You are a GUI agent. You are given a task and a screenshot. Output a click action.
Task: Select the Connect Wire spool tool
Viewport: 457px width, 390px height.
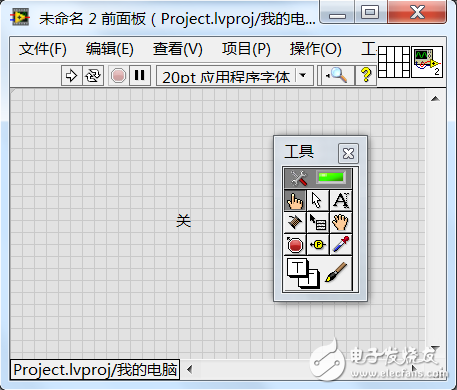point(295,222)
